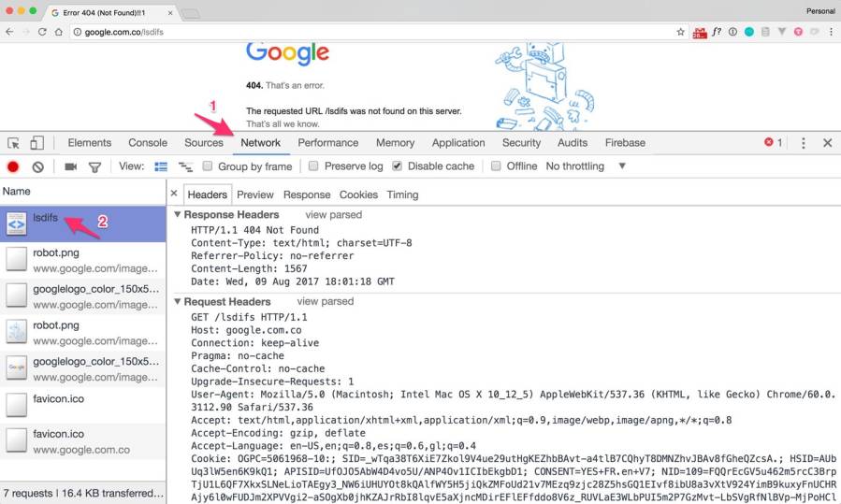
Task: Click the inspect element picker icon
Action: pyautogui.click(x=14, y=143)
